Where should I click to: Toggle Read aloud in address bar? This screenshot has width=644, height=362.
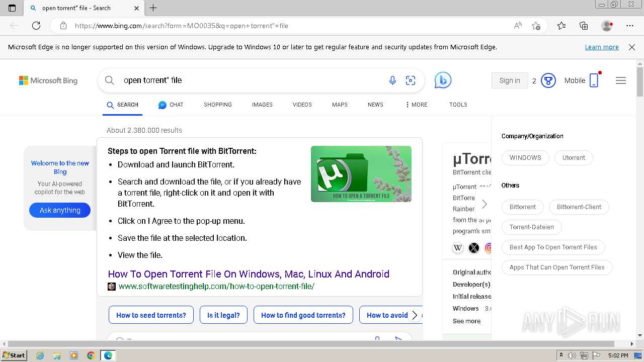point(518,26)
